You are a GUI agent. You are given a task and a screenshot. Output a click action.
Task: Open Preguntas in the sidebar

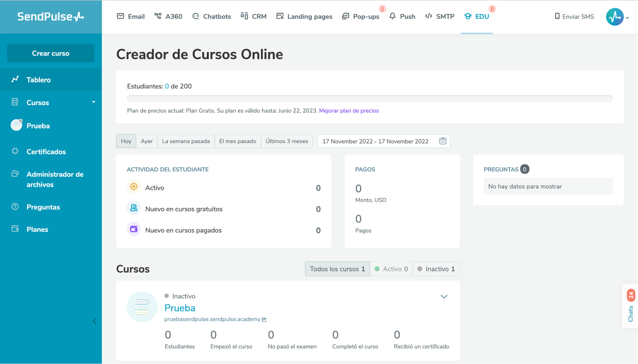pyautogui.click(x=51, y=207)
